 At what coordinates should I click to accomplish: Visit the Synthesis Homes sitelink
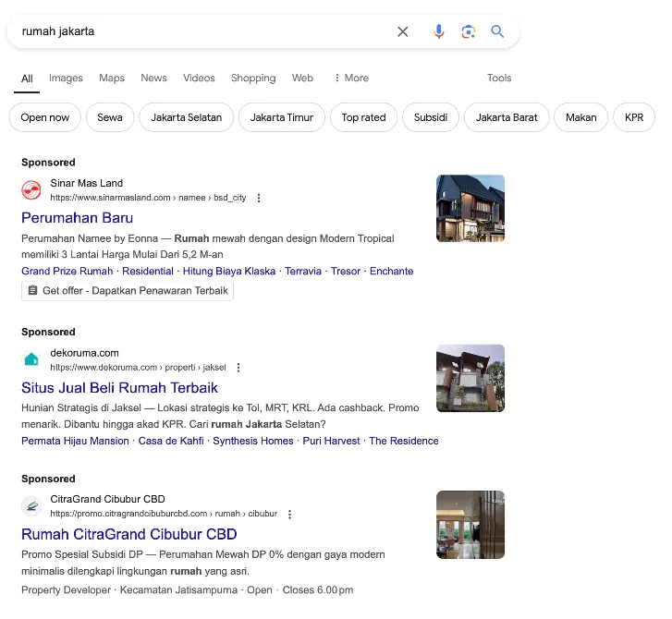click(x=253, y=441)
